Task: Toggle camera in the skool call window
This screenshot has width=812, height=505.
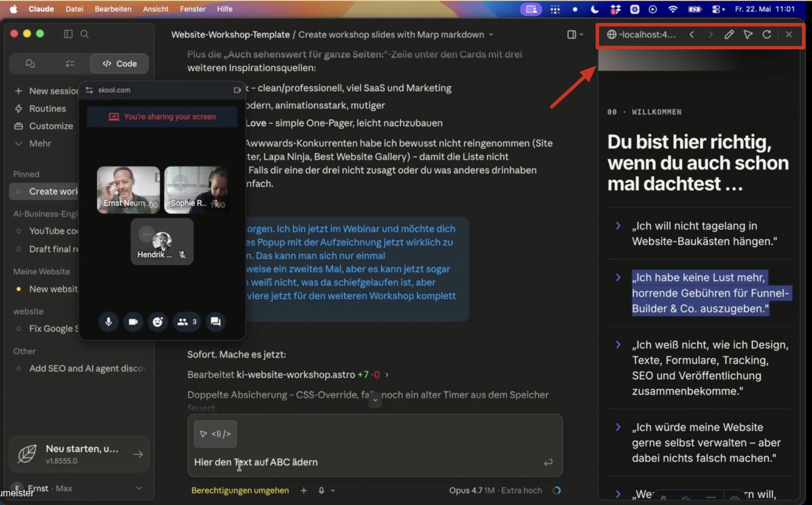Action: coord(133,322)
